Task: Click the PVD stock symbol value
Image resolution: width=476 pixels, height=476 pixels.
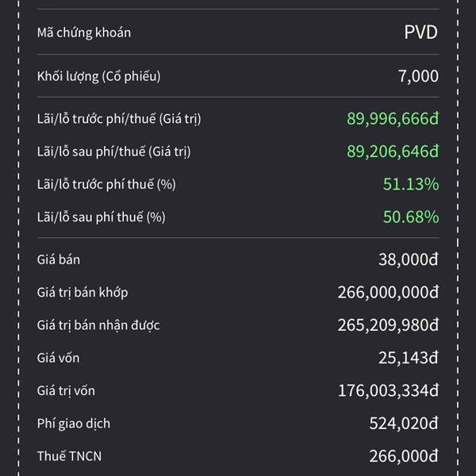Action: point(420,33)
